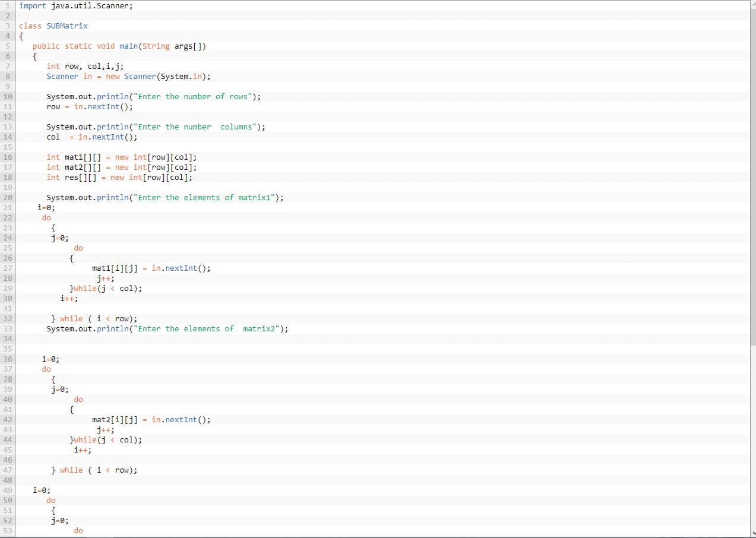Click the 'row = in.nextInt();' statement

click(x=89, y=106)
